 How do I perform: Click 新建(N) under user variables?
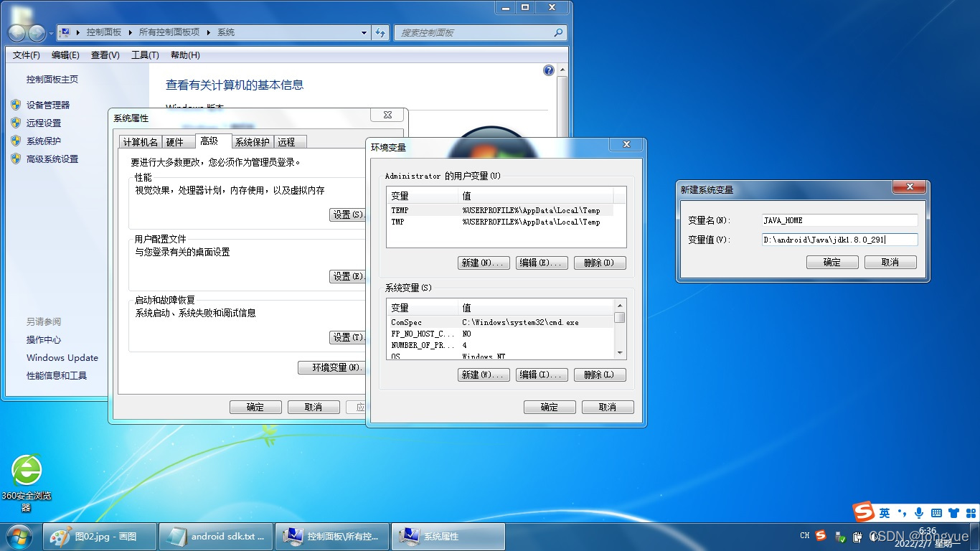[484, 263]
